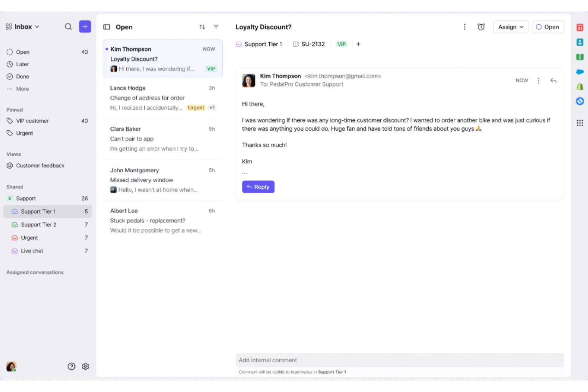Open the Assign dropdown

pos(511,27)
